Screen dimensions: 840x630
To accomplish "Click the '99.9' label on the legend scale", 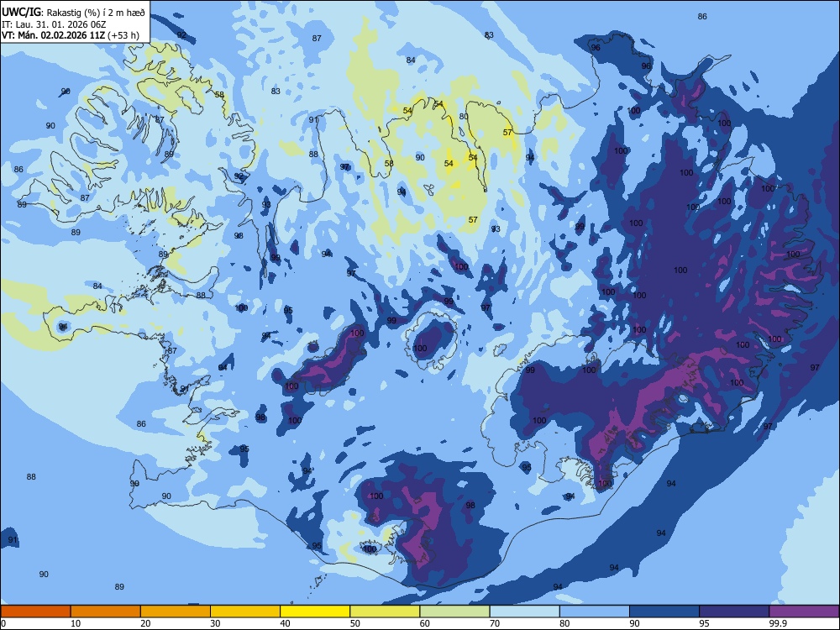I will pos(778,623).
